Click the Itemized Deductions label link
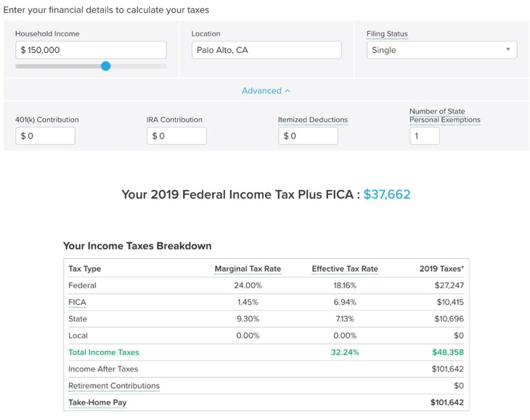This screenshot has height=420, width=530. (313, 120)
